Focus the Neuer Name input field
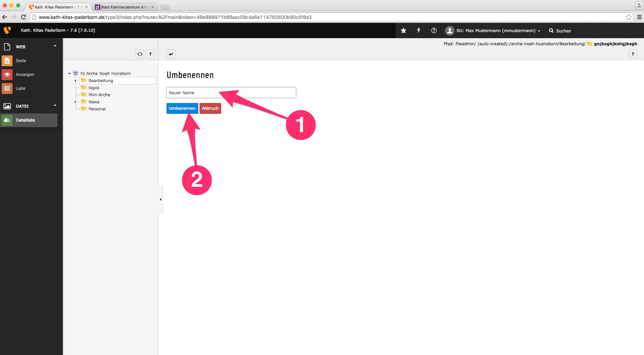644x355 pixels. pyautogui.click(x=231, y=93)
